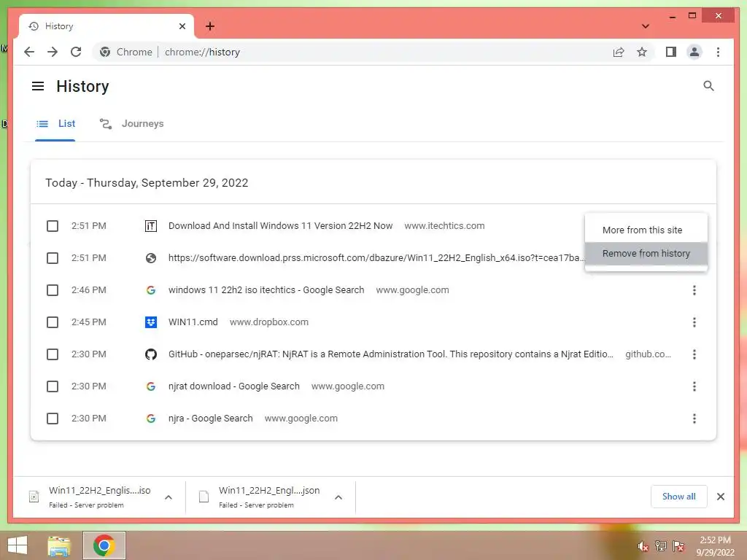Click the share this page icon
Viewport: 747px width, 560px height.
pos(619,52)
